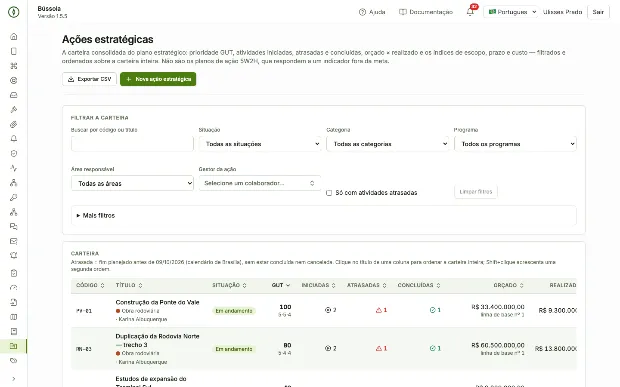Open the chat bubbles icon in the sidebar
The image size is (620, 387).
click(x=13, y=227)
